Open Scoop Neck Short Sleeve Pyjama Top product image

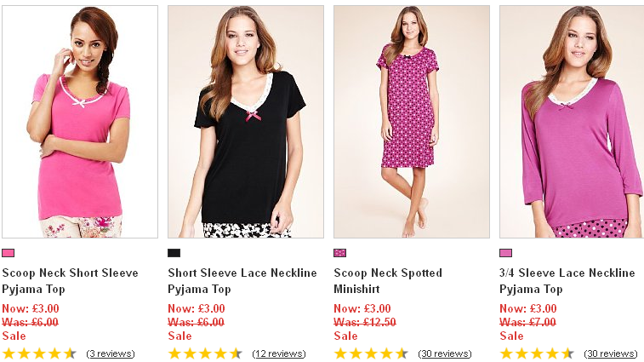pos(80,122)
